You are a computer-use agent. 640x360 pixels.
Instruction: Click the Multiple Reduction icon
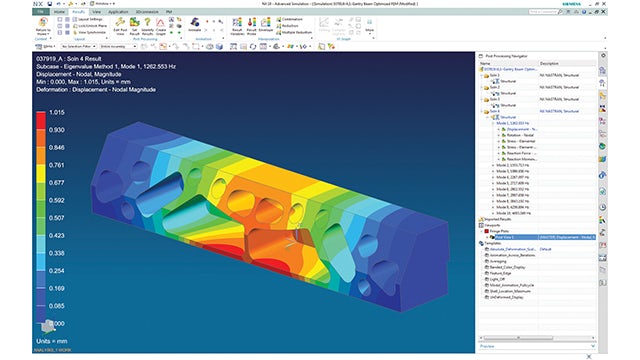pyautogui.click(x=279, y=32)
